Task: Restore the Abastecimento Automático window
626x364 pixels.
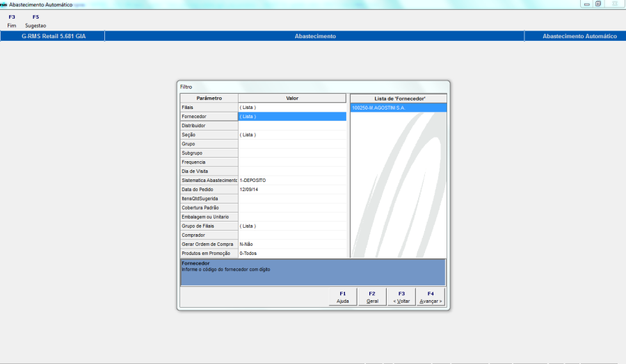Action: point(598,4)
